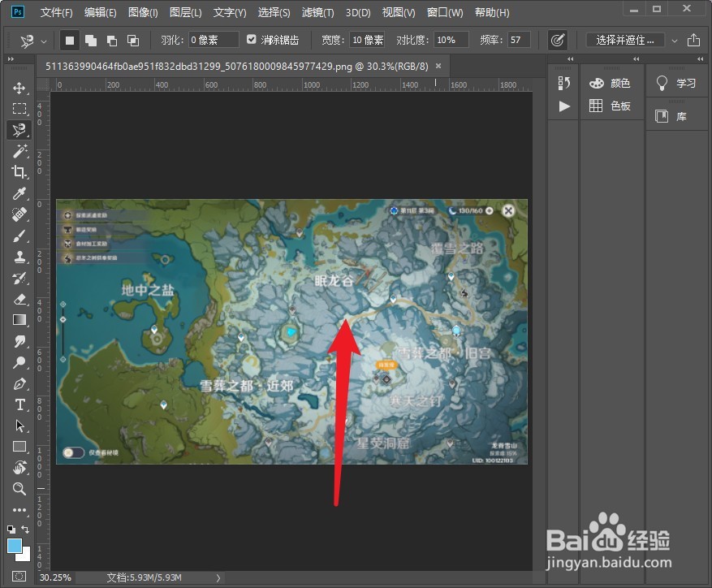Open the extra tools ellipsis menu
The width and height of the screenshot is (712, 588).
[19, 510]
